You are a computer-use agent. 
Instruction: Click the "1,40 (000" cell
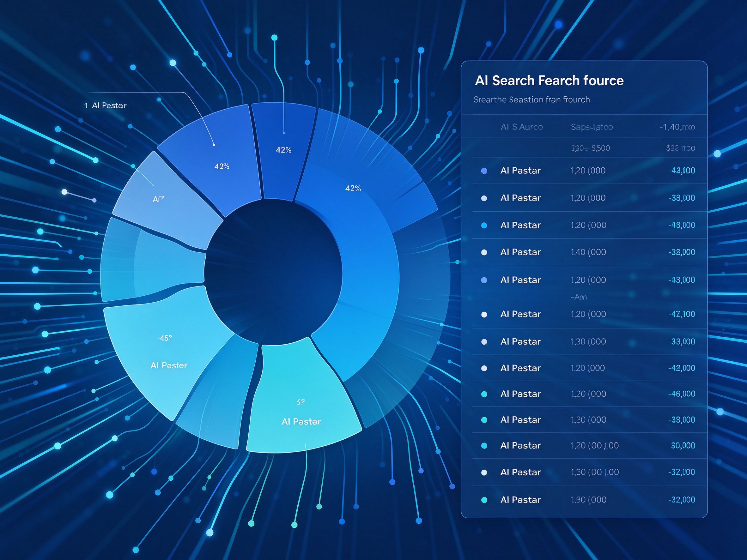click(x=588, y=252)
